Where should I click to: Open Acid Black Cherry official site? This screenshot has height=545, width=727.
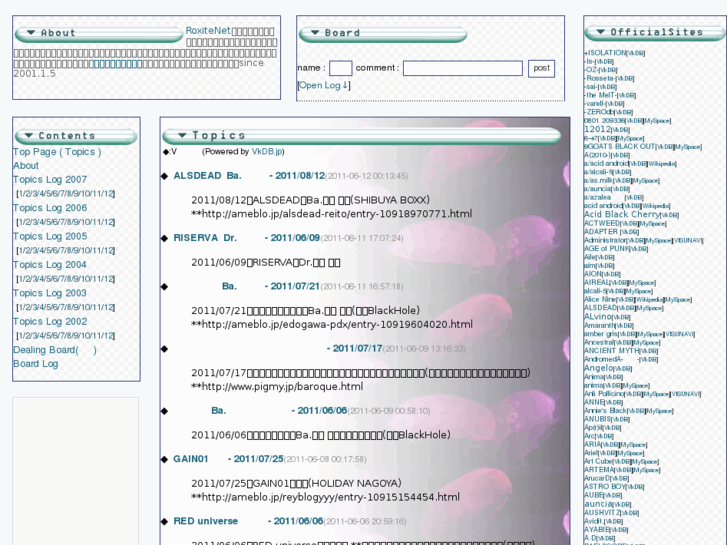tap(621, 214)
